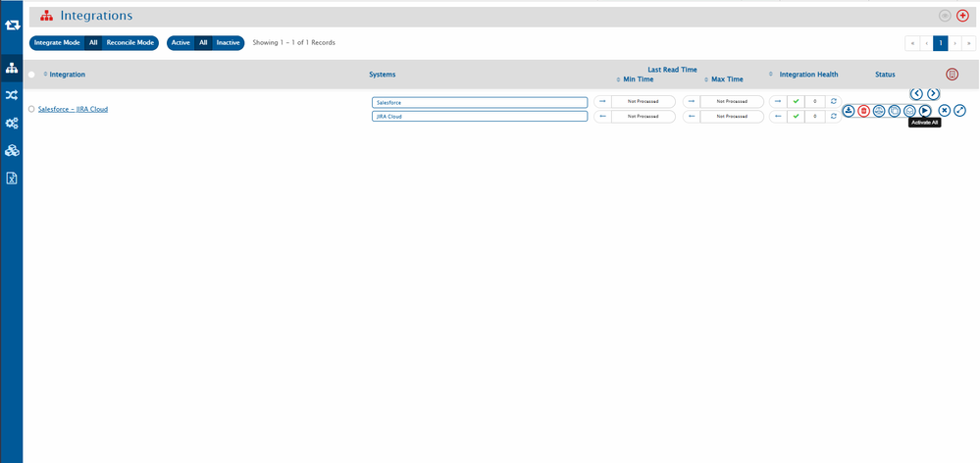Open Integrations hierarchy icon in sidebar

pyautogui.click(x=12, y=67)
